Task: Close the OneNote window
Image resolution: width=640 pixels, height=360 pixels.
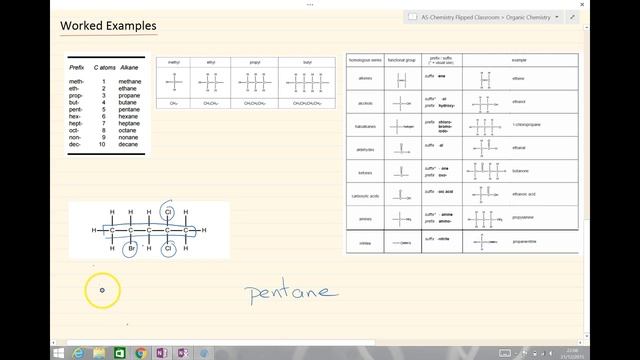Action: coord(582,4)
